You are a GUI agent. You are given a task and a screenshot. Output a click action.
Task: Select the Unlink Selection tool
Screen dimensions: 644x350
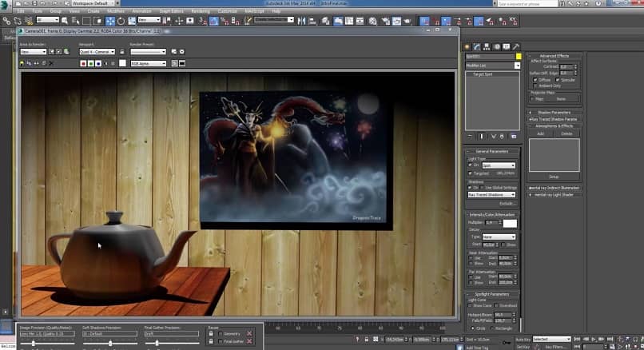pyautogui.click(x=18, y=21)
